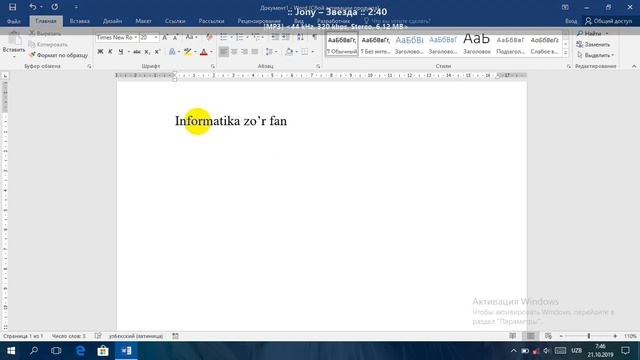
Task: Click Выделить select button
Action: (x=596, y=55)
